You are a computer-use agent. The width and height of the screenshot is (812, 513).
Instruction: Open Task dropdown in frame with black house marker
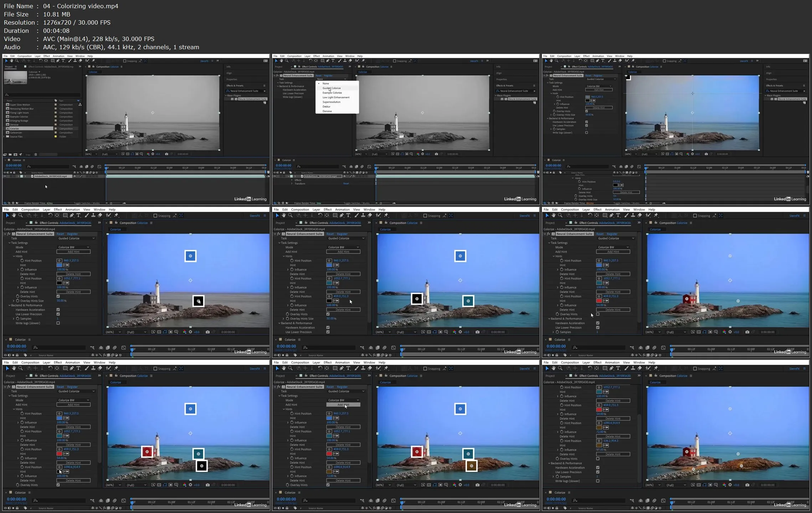[346, 238]
